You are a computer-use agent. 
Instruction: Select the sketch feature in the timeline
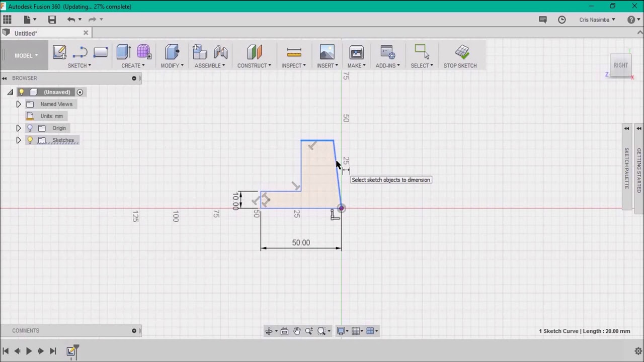coord(71,351)
